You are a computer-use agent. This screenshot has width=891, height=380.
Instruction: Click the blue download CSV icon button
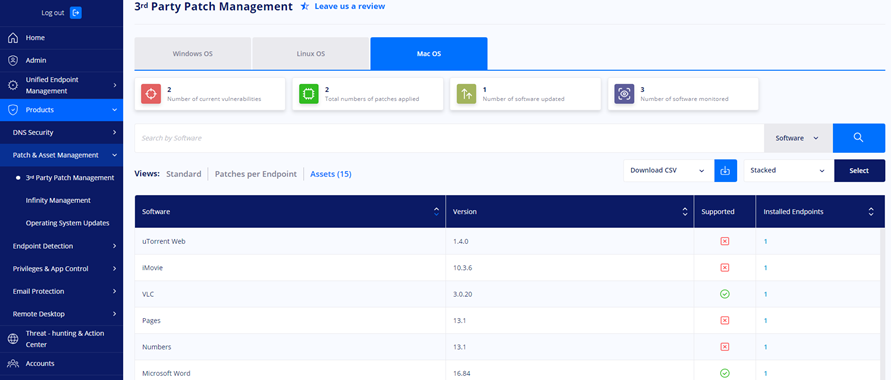(725, 170)
